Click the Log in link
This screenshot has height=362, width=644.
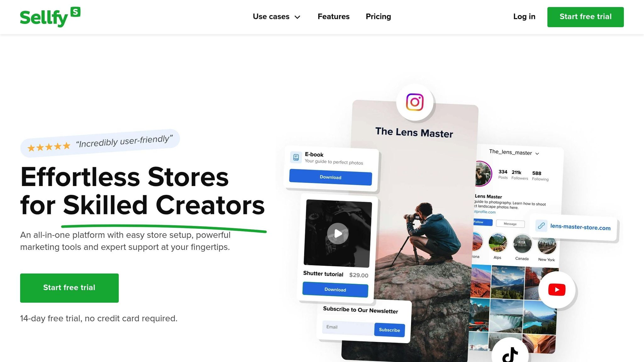(524, 17)
